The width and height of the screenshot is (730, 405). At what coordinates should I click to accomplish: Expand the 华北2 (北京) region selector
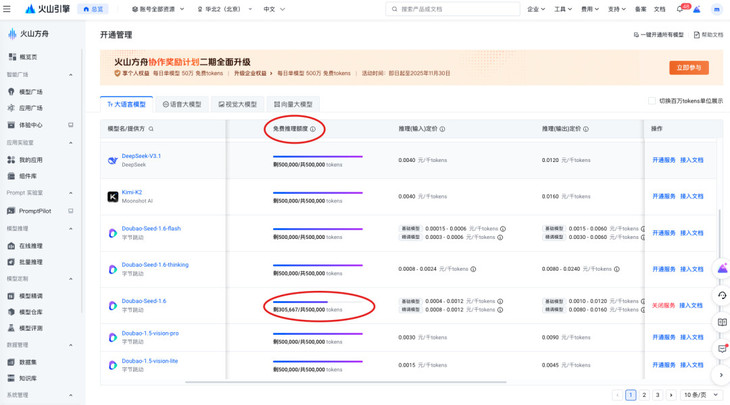click(223, 9)
